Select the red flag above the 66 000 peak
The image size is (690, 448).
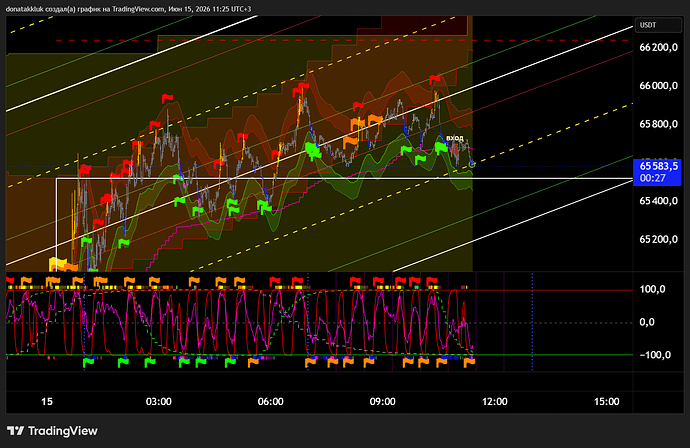click(x=435, y=79)
